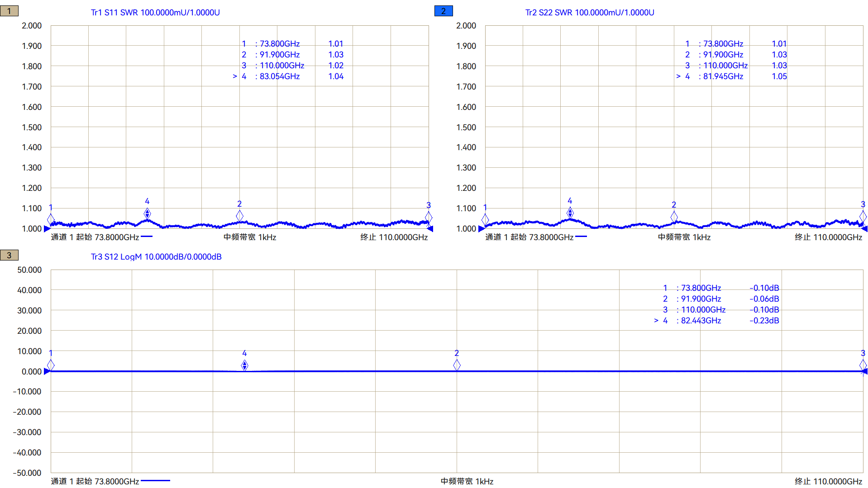Viewport: 868px width, 488px height.
Task: Click marker 4 readout 82.443GHz in S12 window
Action: 701,321
